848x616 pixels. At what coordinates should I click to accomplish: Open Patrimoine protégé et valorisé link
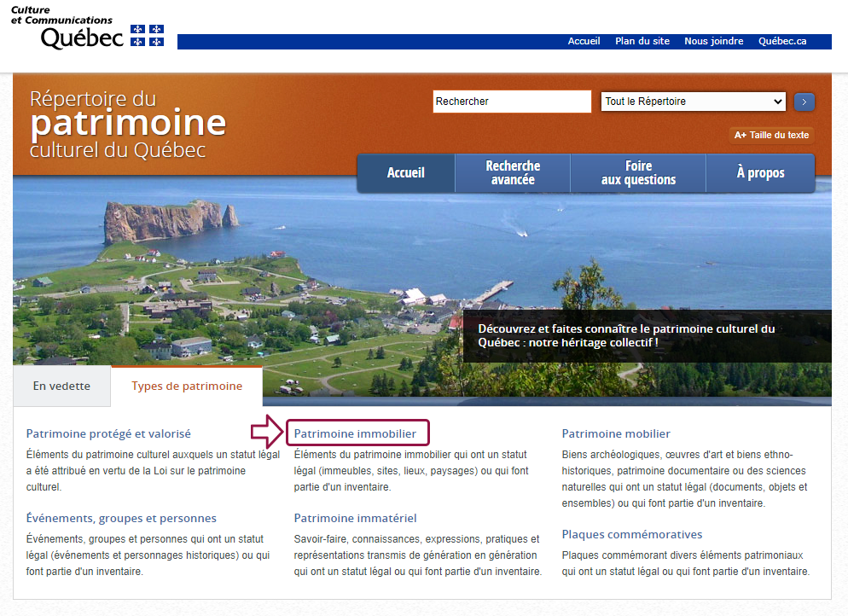(108, 433)
